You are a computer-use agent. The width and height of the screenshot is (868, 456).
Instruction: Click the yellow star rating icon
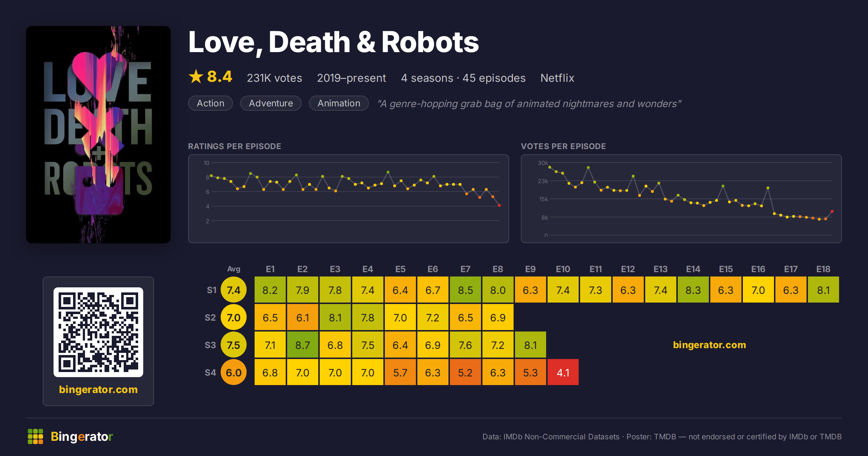pyautogui.click(x=196, y=76)
